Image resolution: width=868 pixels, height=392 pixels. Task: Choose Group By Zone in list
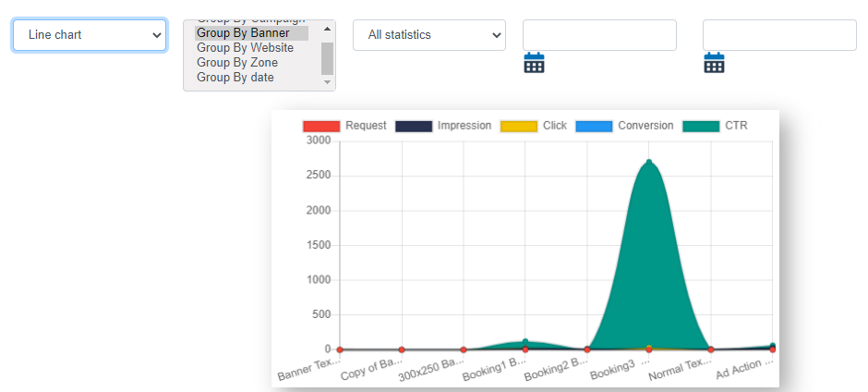click(x=237, y=63)
